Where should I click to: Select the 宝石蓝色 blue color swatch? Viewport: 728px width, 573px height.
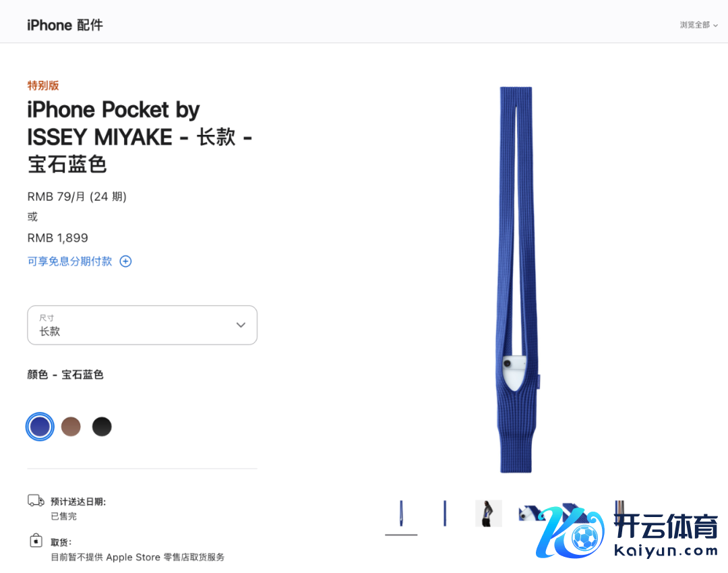pos(40,426)
